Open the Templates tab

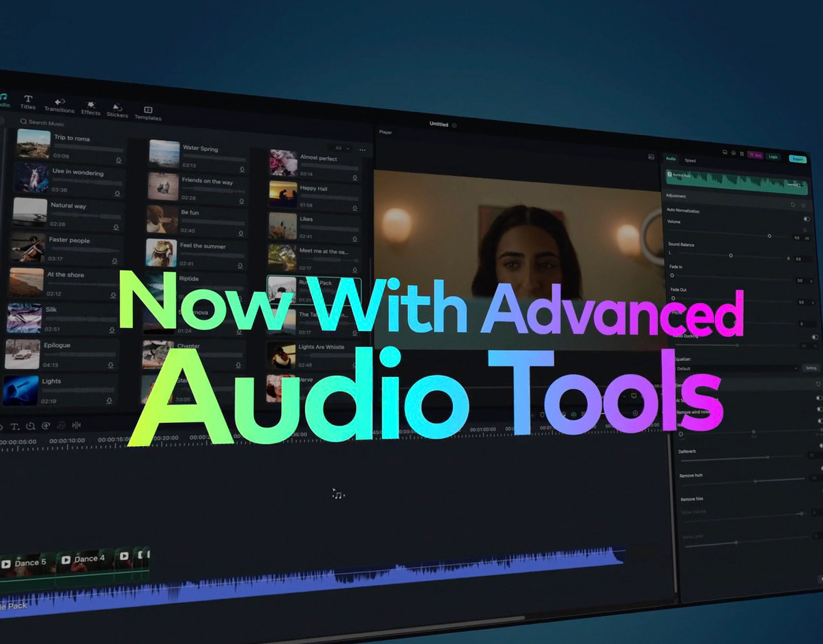(x=148, y=113)
